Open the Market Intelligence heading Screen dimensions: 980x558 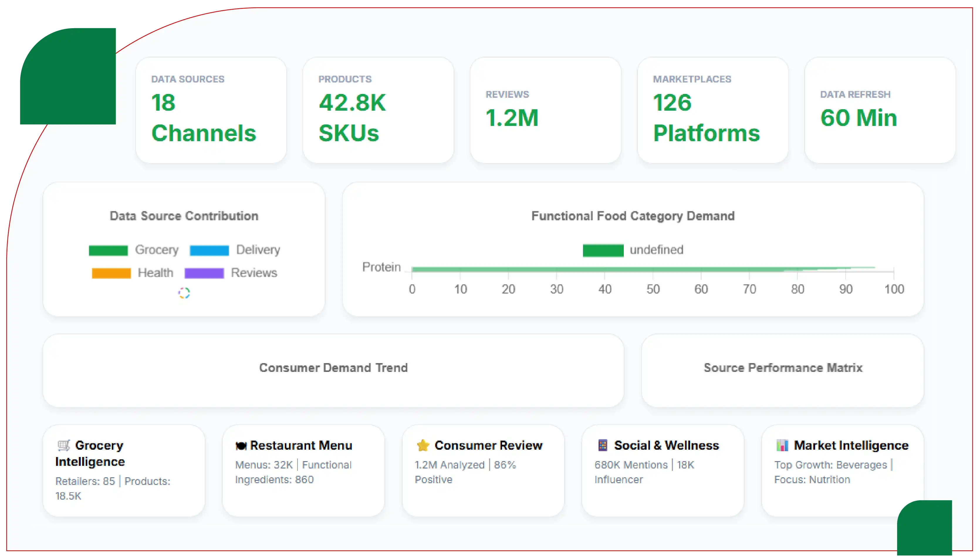851,445
